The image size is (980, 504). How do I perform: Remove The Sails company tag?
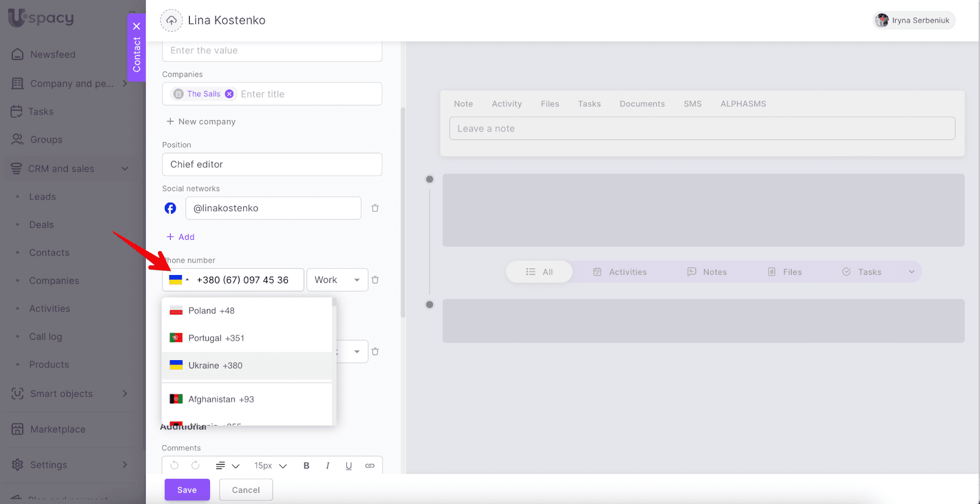[x=229, y=94]
